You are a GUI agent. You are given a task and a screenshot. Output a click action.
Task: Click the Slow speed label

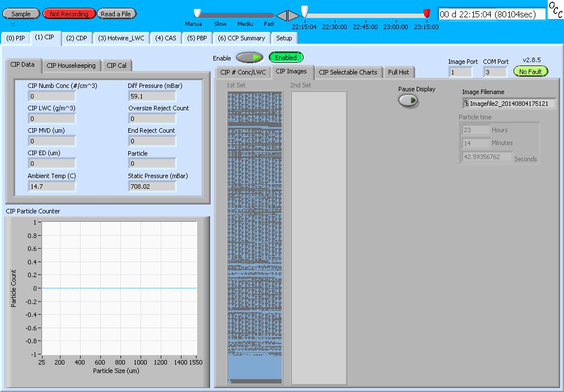tap(220, 24)
